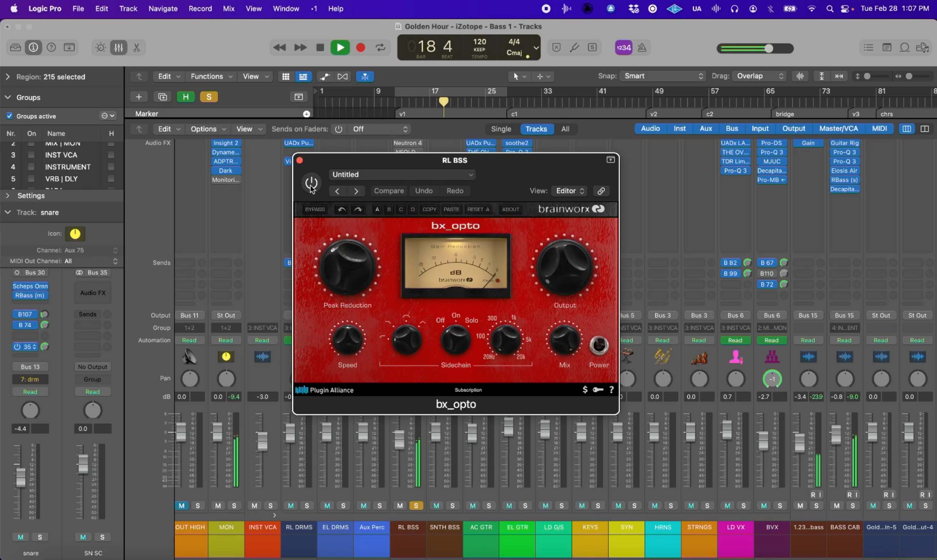Viewport: 937px width, 560px height.
Task: Click the previous preset arrow in plugin window
Action: (337, 191)
